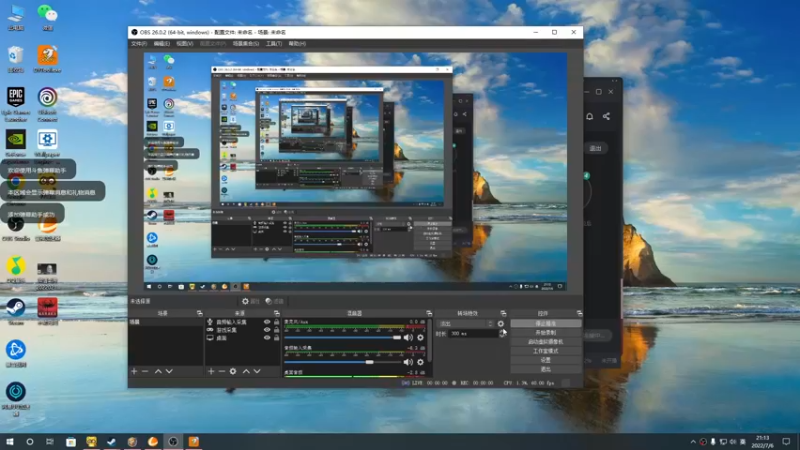Image resolution: width=800 pixels, height=450 pixels.
Task: Click Start Virtual Camera button in Controls
Action: pos(545,342)
